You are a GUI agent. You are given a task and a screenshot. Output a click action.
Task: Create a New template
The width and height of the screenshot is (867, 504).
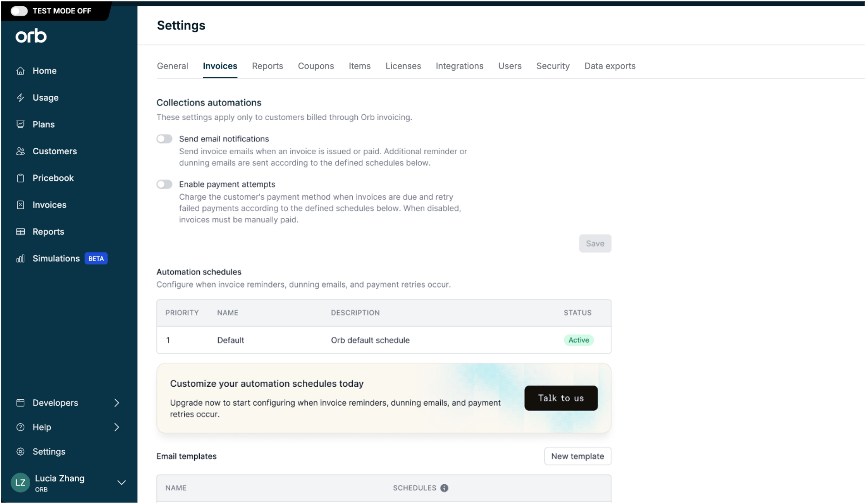point(578,457)
